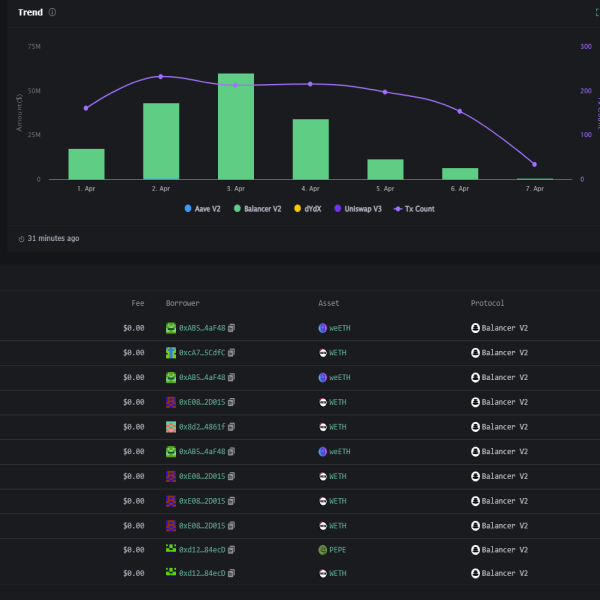Viewport: 600px width, 600px height.
Task: Click $0.00 fee in 0x8d2..4861f row
Action: (x=134, y=427)
